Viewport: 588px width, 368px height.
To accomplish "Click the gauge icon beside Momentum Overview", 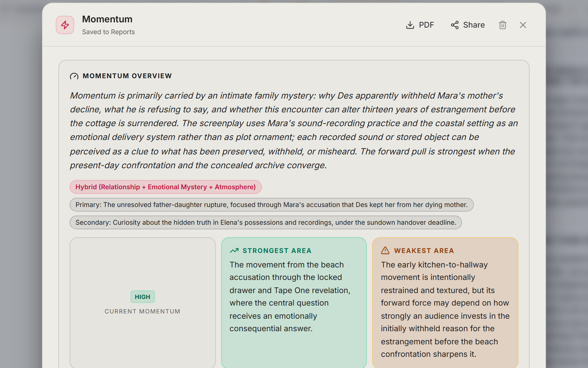I will pyautogui.click(x=74, y=76).
